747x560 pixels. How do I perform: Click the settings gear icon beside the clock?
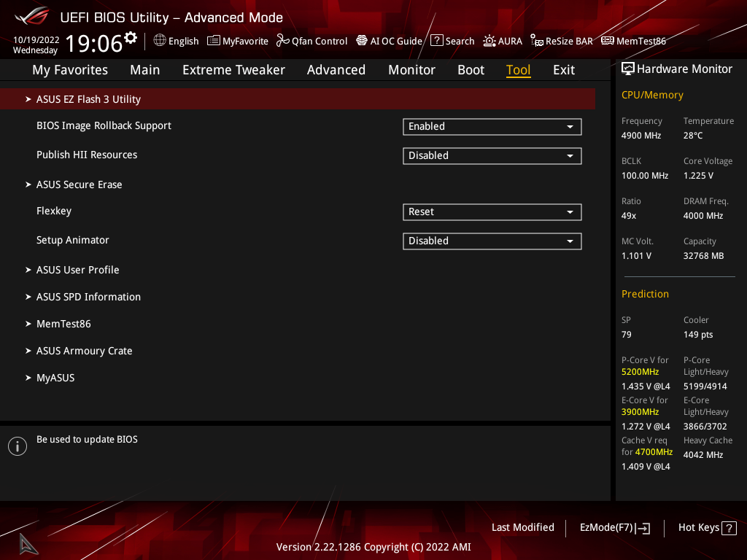pos(131,38)
